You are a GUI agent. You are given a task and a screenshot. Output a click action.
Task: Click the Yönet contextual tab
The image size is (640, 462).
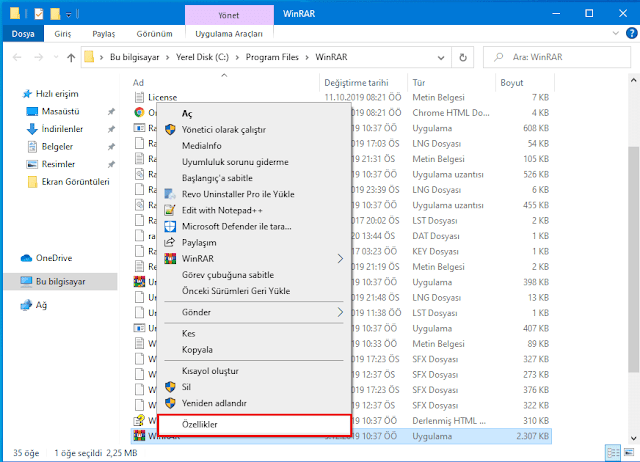229,16
